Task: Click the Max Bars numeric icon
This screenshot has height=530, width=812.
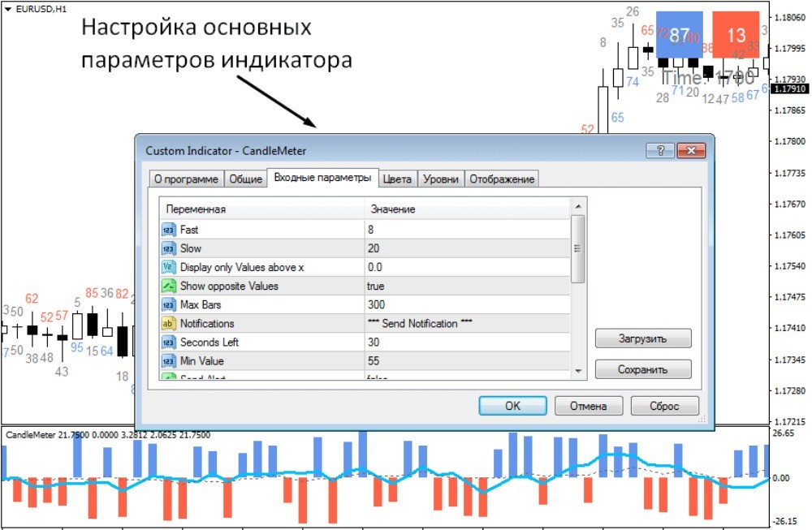Action: 167,304
